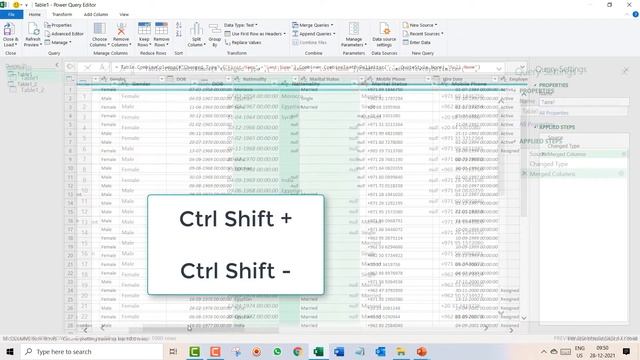The height and width of the screenshot is (360, 640).
Task: Click the Remove Columns icon
Action: tap(121, 34)
